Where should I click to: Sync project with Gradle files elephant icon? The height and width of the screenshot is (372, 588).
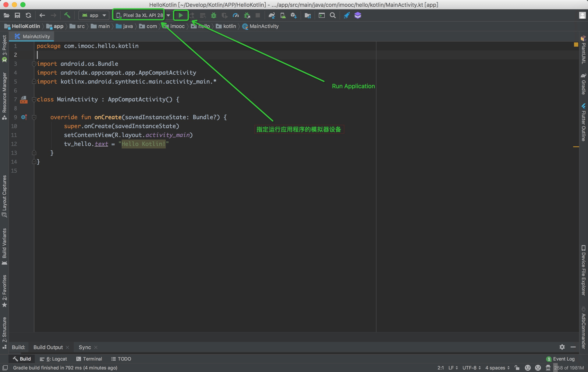(x=272, y=15)
